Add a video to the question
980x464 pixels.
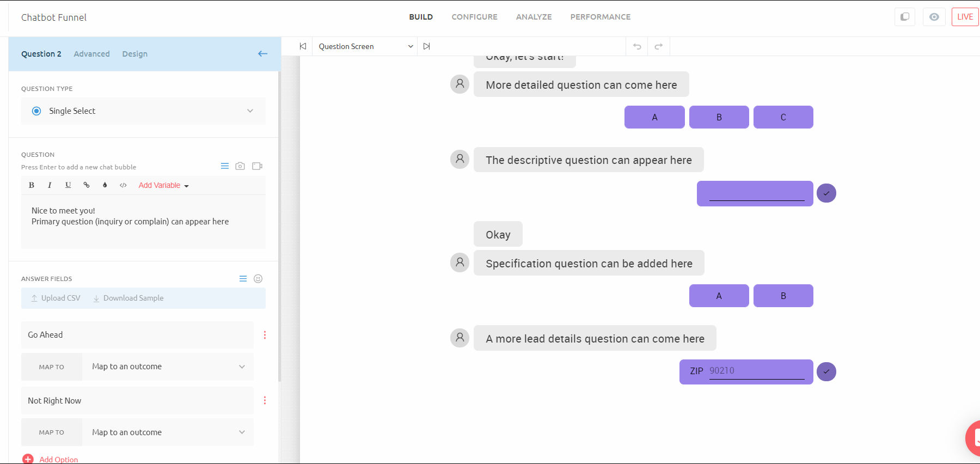[258, 166]
